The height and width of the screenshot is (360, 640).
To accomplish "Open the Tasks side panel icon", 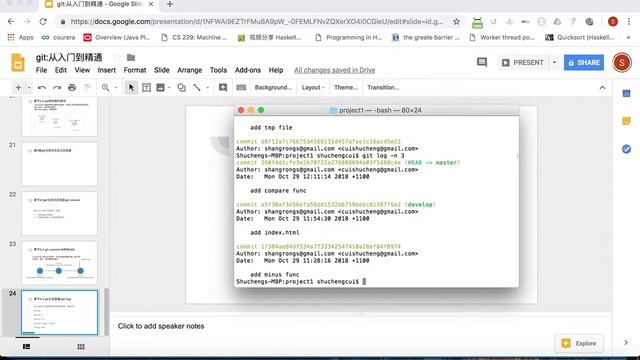I will click(x=627, y=149).
